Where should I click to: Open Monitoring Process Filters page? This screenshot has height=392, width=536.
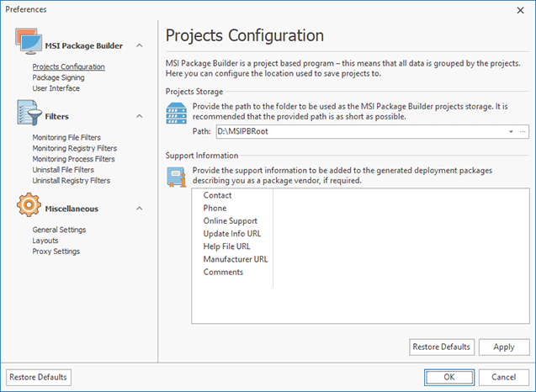click(x=73, y=159)
